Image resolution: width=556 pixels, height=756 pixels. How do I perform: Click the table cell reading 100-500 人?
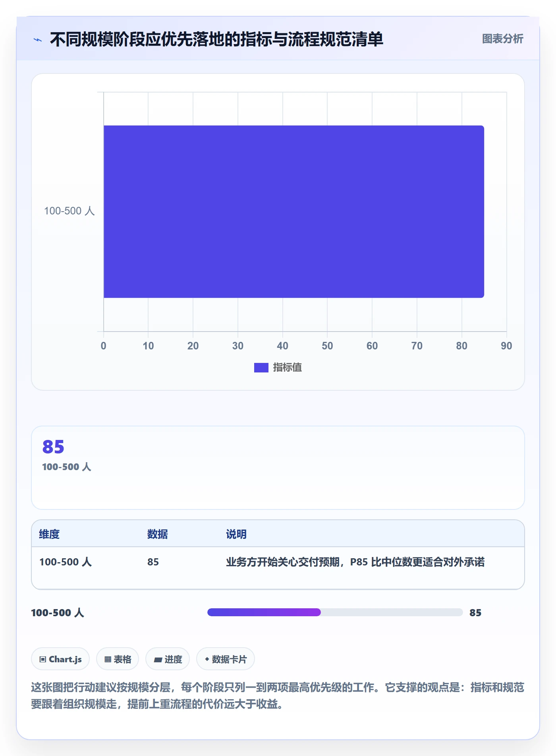[66, 562]
